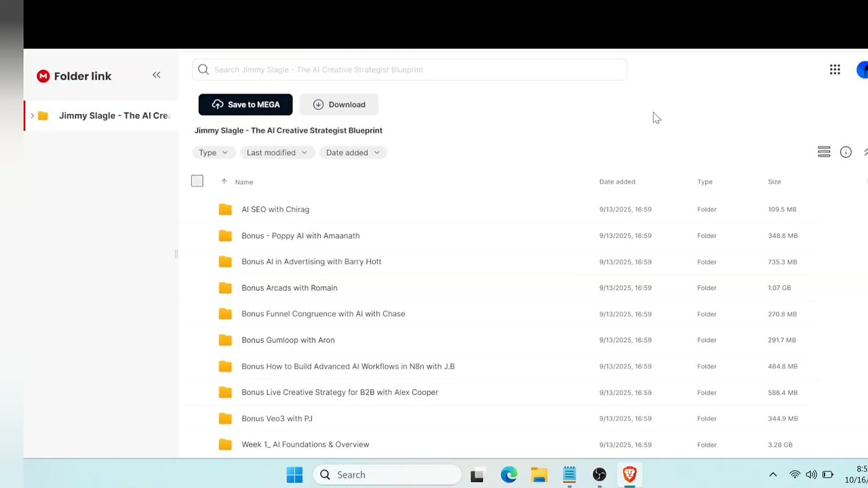868x488 pixels.
Task: Sort by Date added column
Action: 617,182
